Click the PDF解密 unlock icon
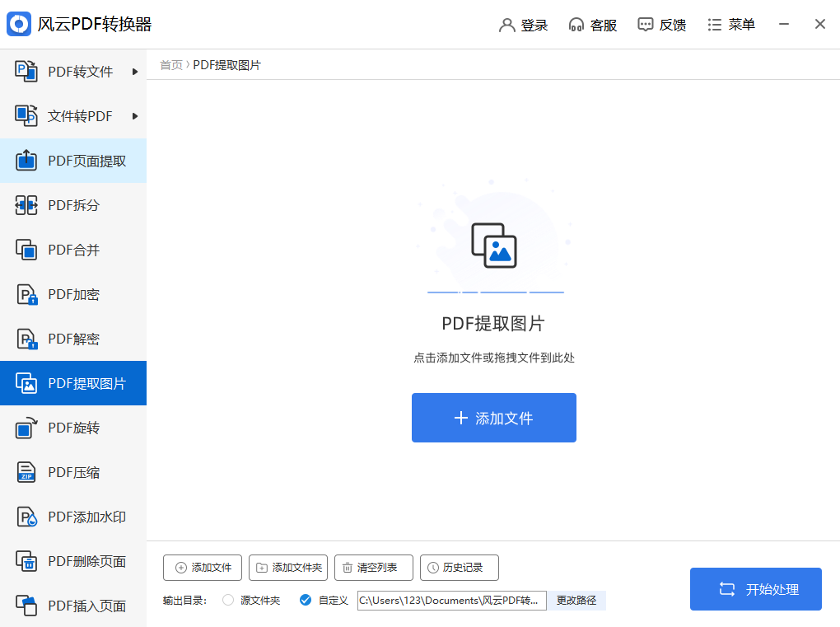 (x=26, y=339)
